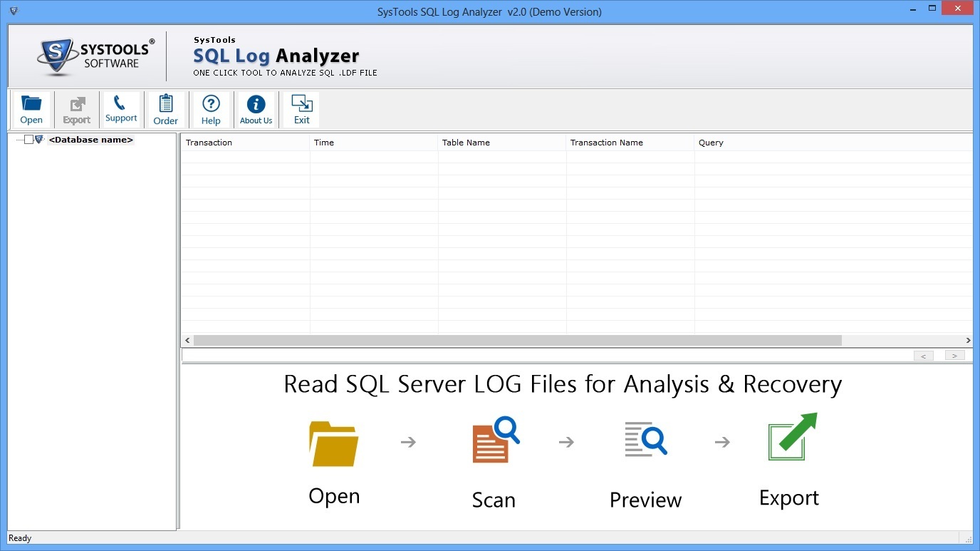Click the horizontal scrollbar thumb of grid
This screenshot has height=551, width=980.
(517, 341)
